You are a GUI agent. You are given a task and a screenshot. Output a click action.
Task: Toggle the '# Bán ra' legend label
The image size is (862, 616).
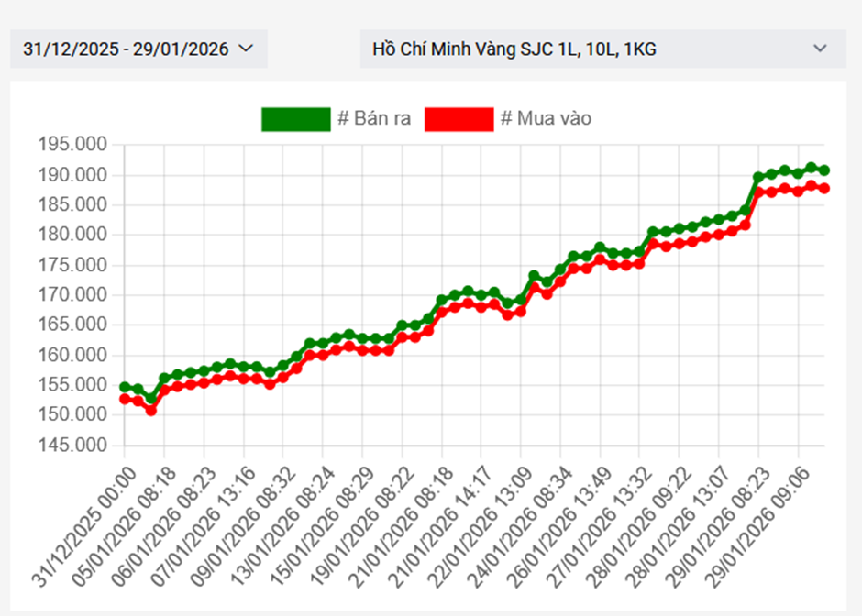coord(374,119)
